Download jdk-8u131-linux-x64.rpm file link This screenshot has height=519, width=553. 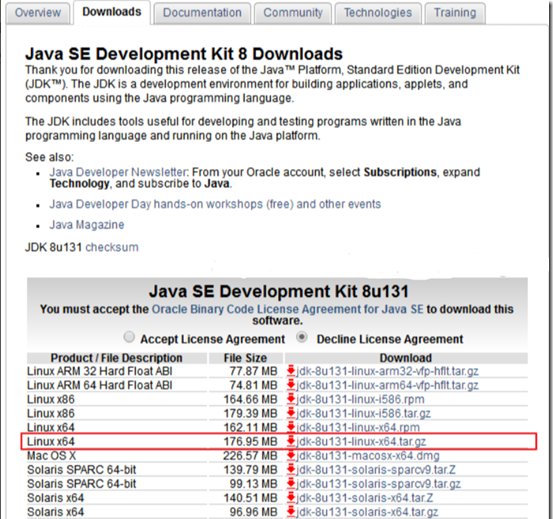click(x=358, y=427)
